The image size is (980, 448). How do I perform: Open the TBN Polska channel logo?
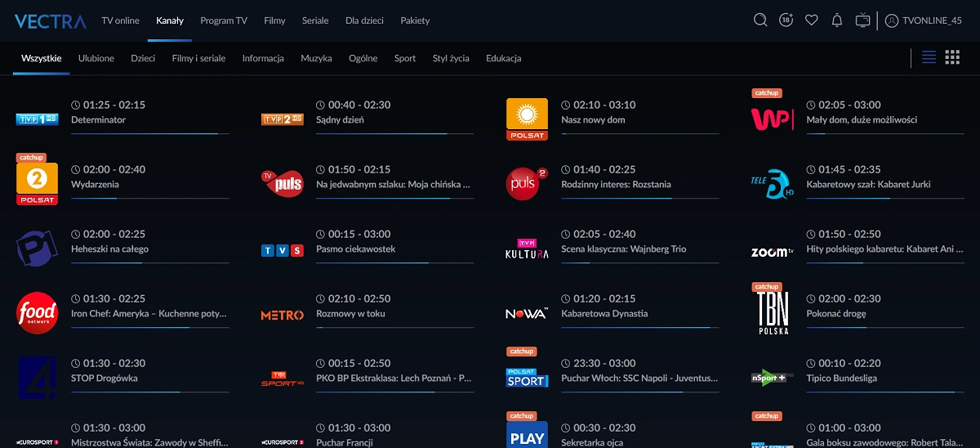pyautogui.click(x=772, y=313)
